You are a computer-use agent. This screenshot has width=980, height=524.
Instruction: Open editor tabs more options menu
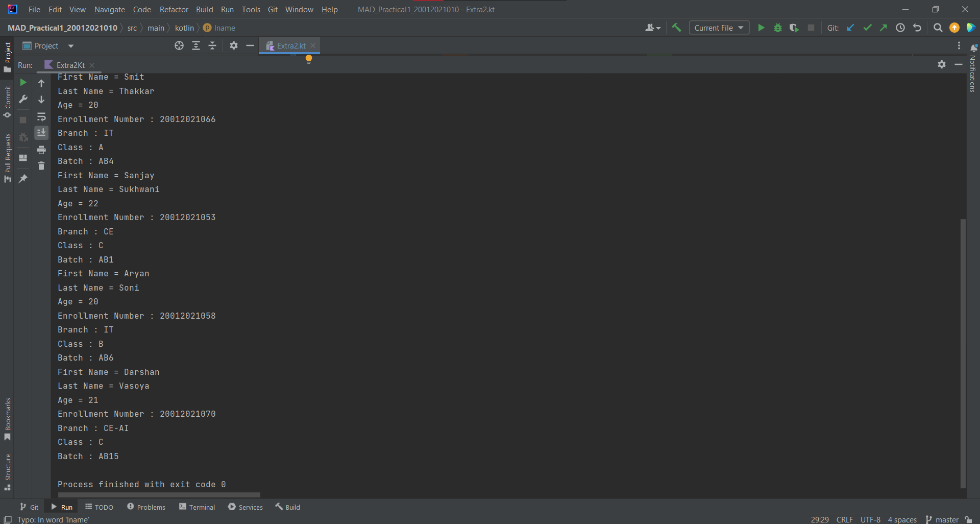[959, 45]
